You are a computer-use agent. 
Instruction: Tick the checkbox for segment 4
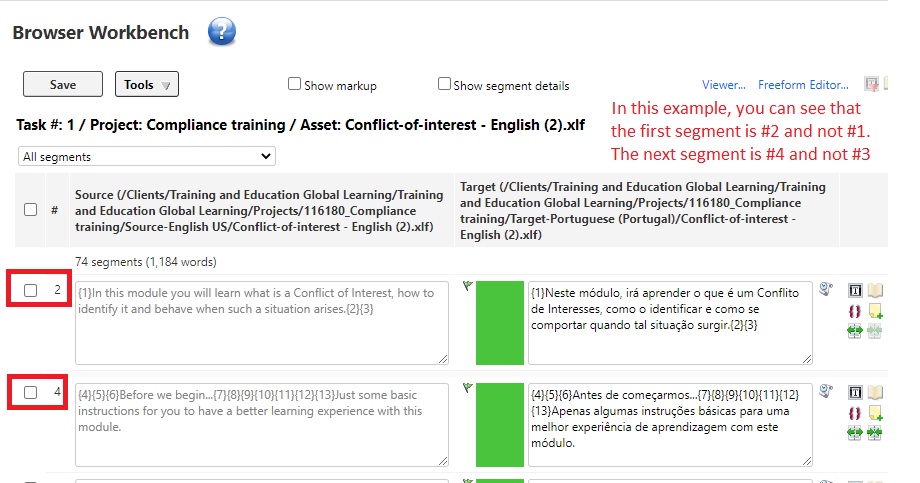point(31,392)
